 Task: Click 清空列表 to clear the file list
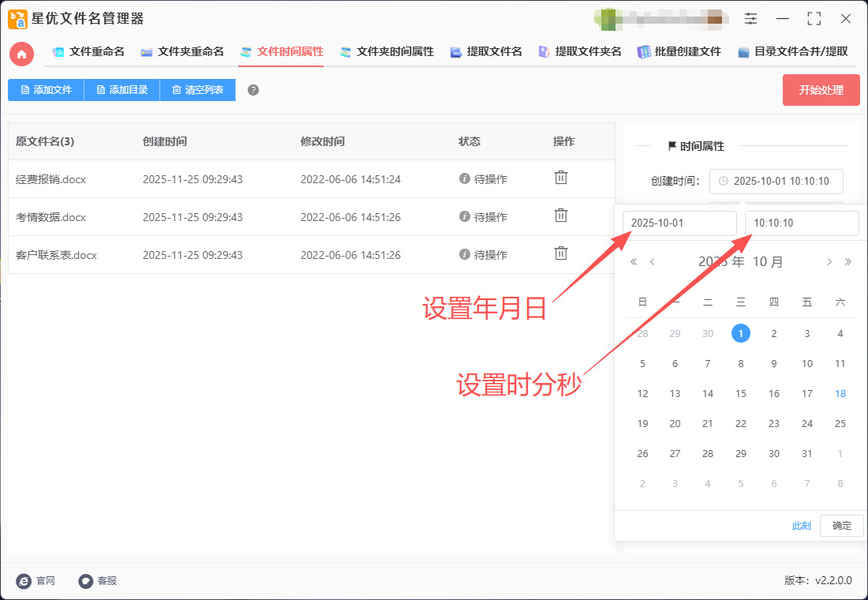pos(200,90)
